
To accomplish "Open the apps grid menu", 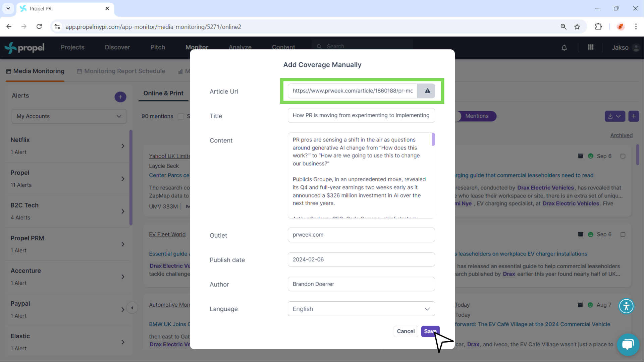I will pos(591,47).
